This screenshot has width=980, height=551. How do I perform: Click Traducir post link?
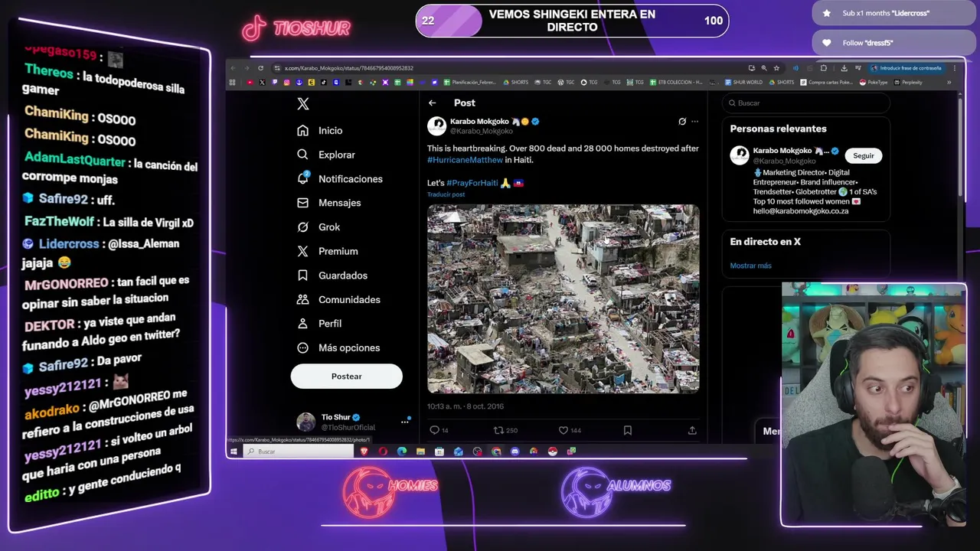click(446, 194)
